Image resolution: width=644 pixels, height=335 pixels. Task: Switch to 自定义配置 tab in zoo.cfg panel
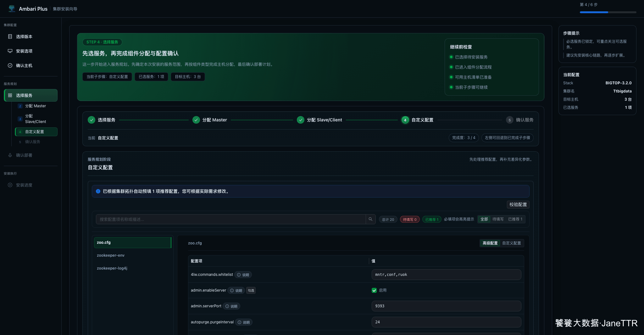click(512, 243)
